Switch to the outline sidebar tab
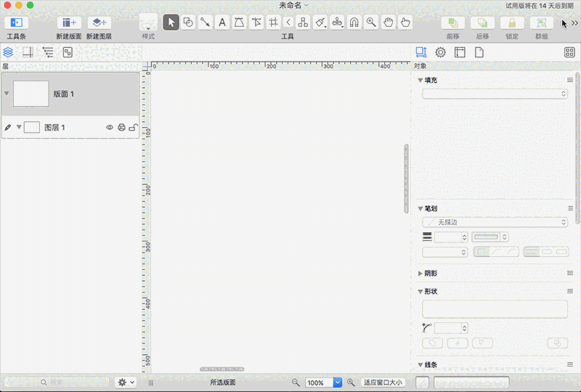581x392 pixels. tap(48, 52)
